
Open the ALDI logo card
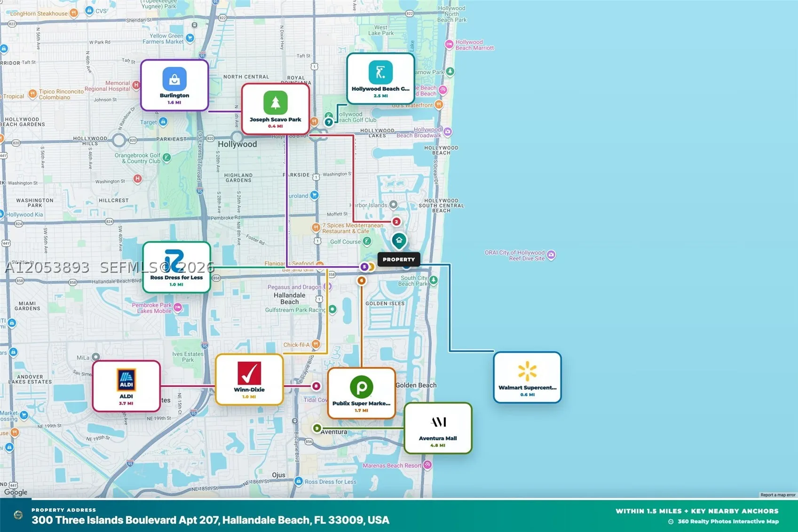tap(126, 386)
